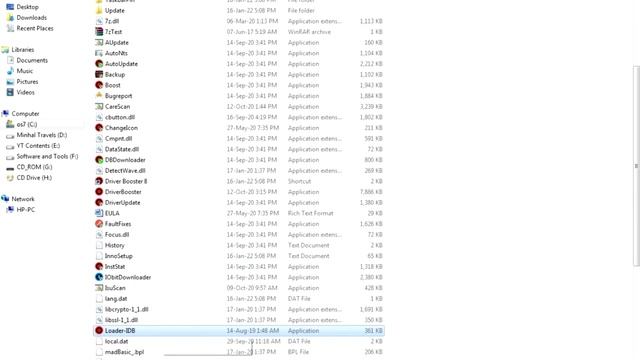Select the InnoSetup text document
Viewport: 640px width, 360px height.
(x=119, y=256)
